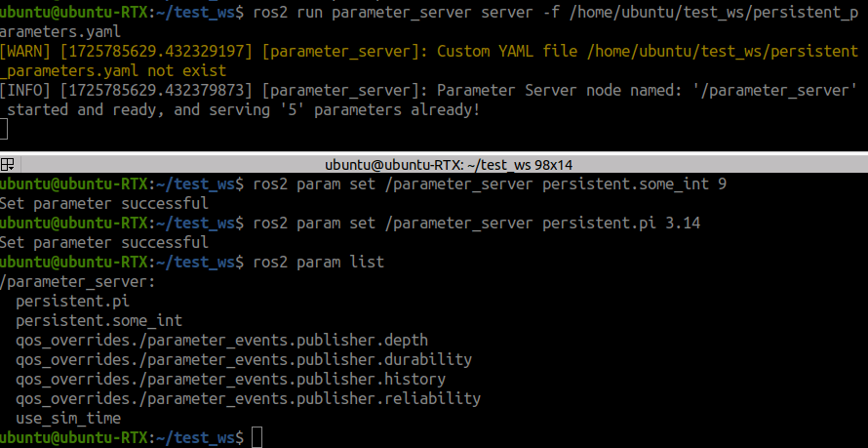The width and height of the screenshot is (868, 448).
Task: Click 'qos_overrides./parameter_events.publisher.history' line
Action: pyautogui.click(x=230, y=379)
